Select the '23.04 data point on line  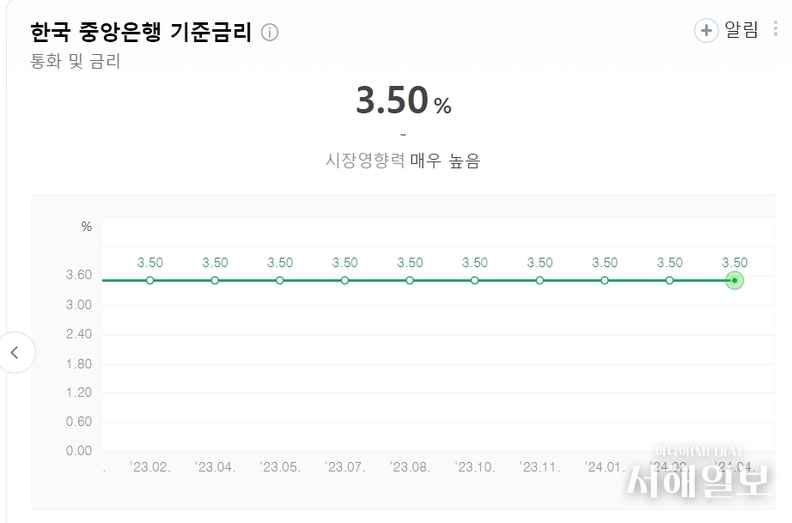(x=215, y=280)
